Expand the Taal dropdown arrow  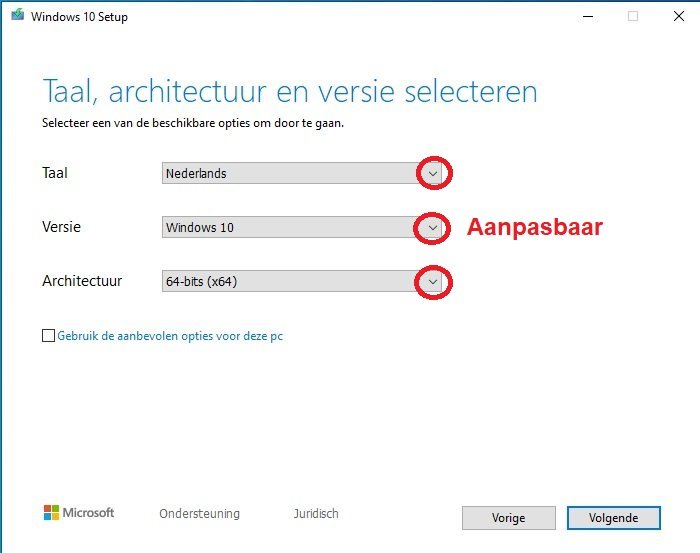432,173
